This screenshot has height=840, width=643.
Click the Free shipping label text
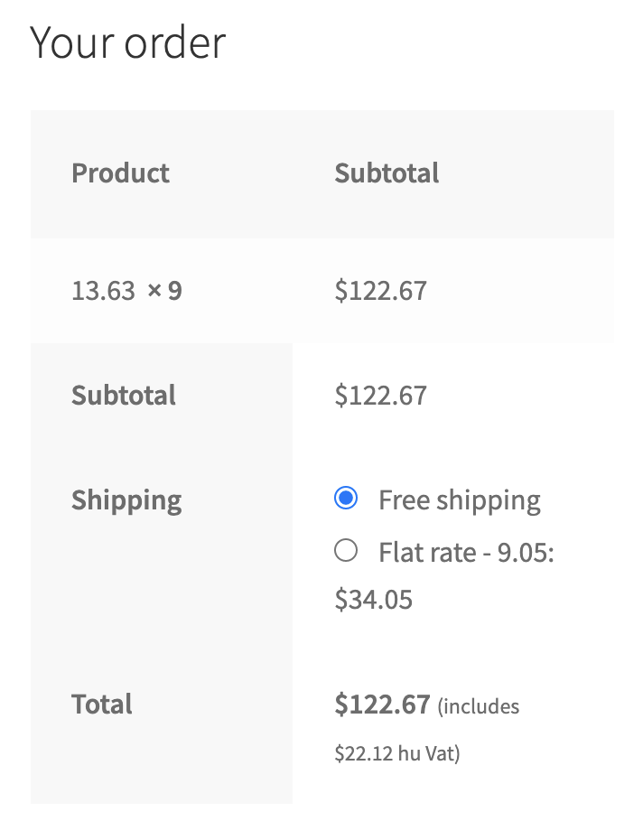459,499
